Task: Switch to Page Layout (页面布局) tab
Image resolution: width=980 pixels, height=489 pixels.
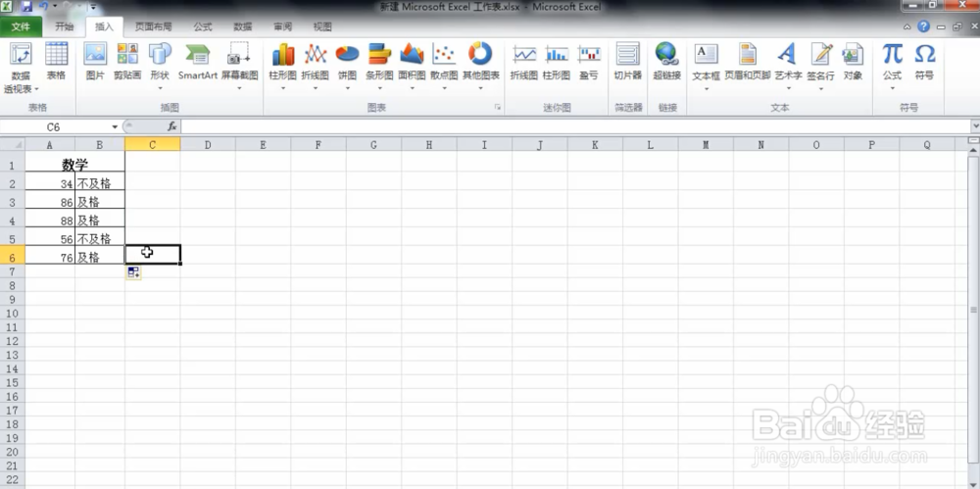Action: (153, 26)
